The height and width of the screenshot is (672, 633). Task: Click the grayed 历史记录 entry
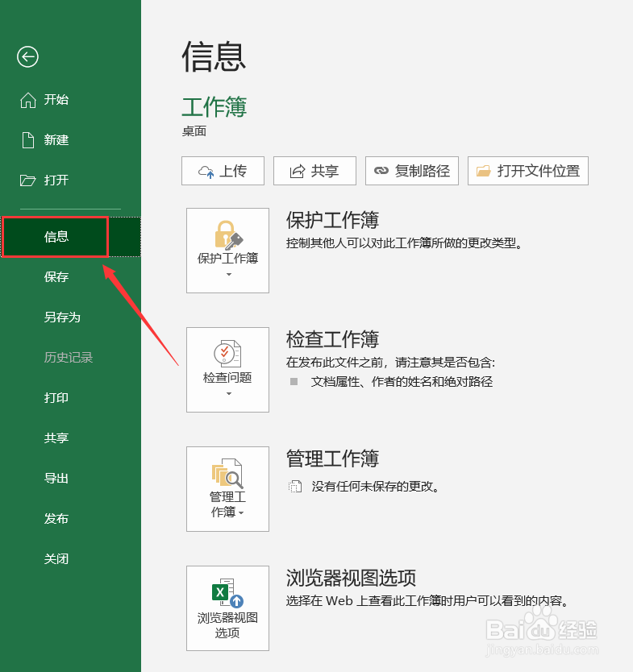tap(70, 358)
